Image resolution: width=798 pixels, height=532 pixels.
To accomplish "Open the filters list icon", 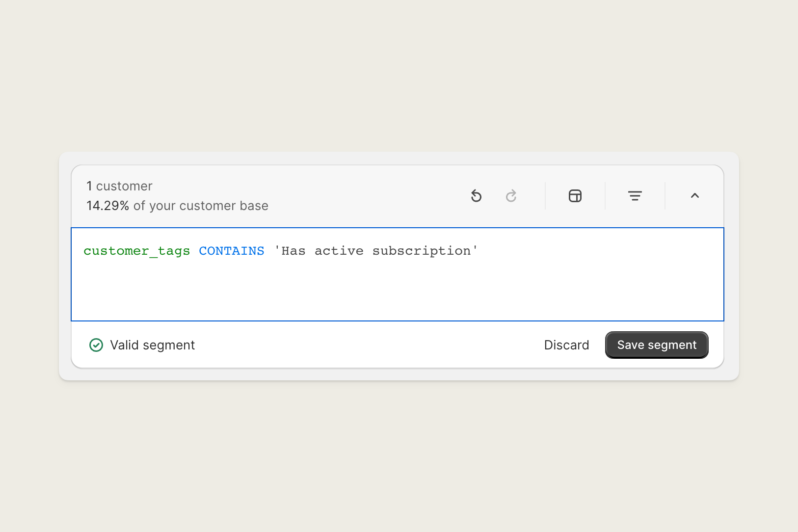I will [x=635, y=196].
